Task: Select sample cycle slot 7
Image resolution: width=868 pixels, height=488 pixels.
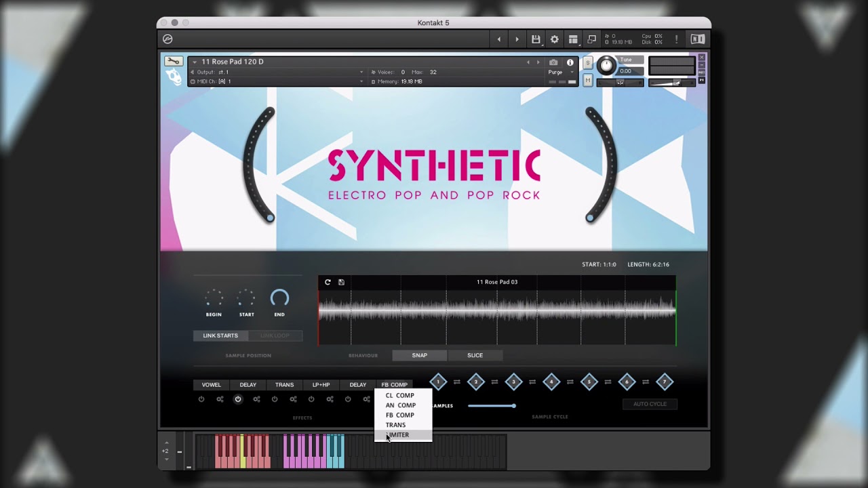Action: [x=665, y=382]
